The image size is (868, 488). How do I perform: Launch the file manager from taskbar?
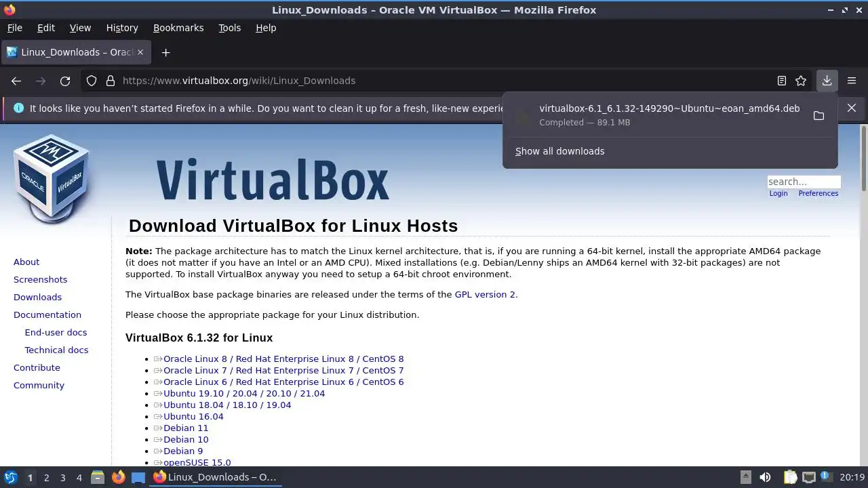point(98,477)
